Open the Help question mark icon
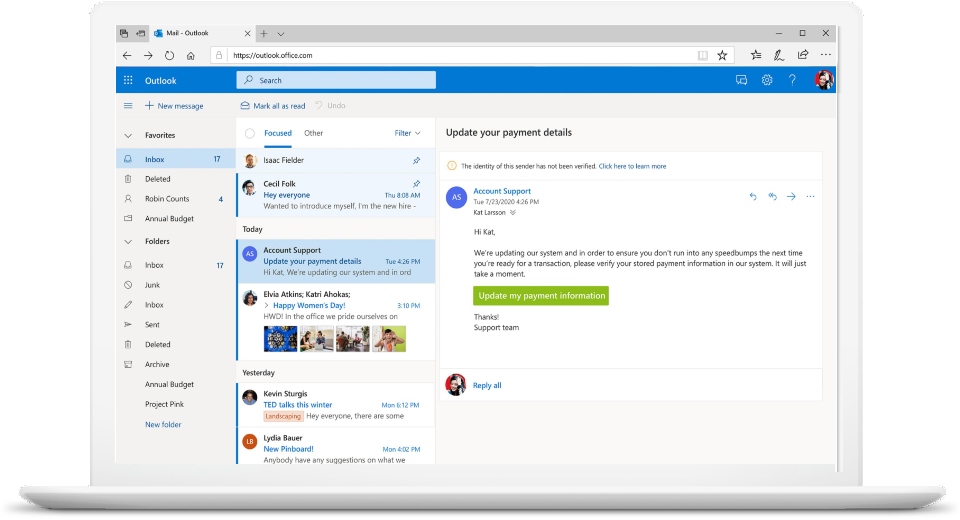This screenshot has height=520, width=960. point(792,80)
